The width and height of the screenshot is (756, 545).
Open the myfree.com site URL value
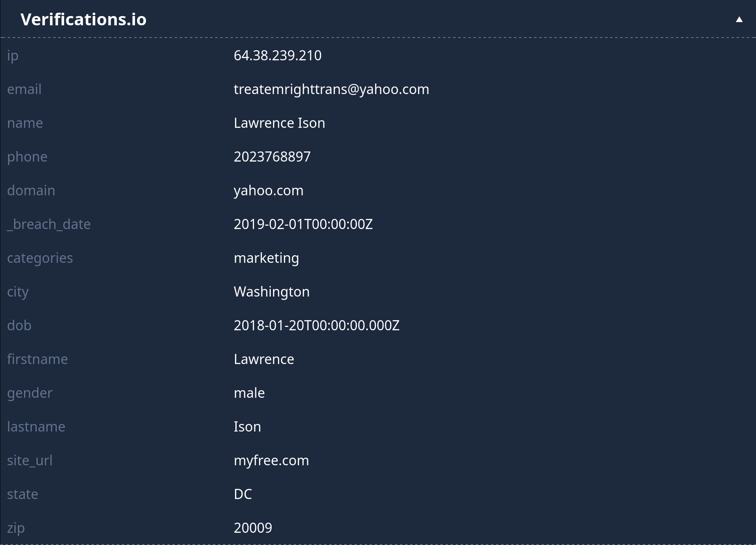pyautogui.click(x=271, y=460)
